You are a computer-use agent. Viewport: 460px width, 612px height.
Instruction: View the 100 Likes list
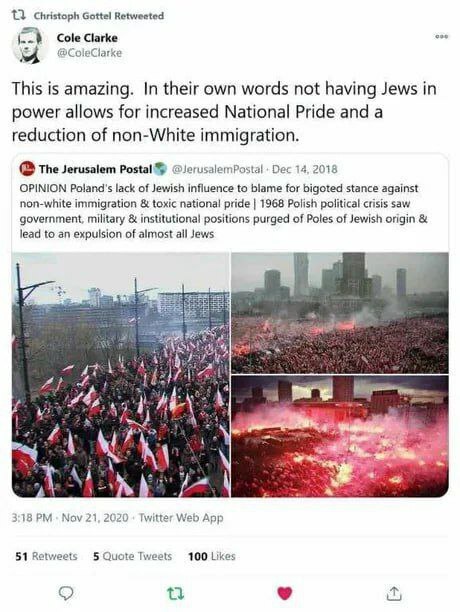pos(212,556)
